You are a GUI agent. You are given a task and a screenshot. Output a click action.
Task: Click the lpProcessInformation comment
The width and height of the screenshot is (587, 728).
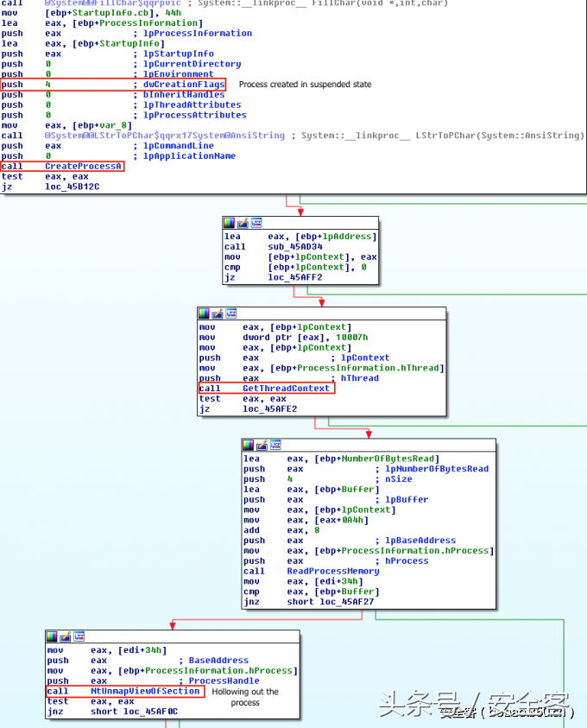(x=197, y=34)
